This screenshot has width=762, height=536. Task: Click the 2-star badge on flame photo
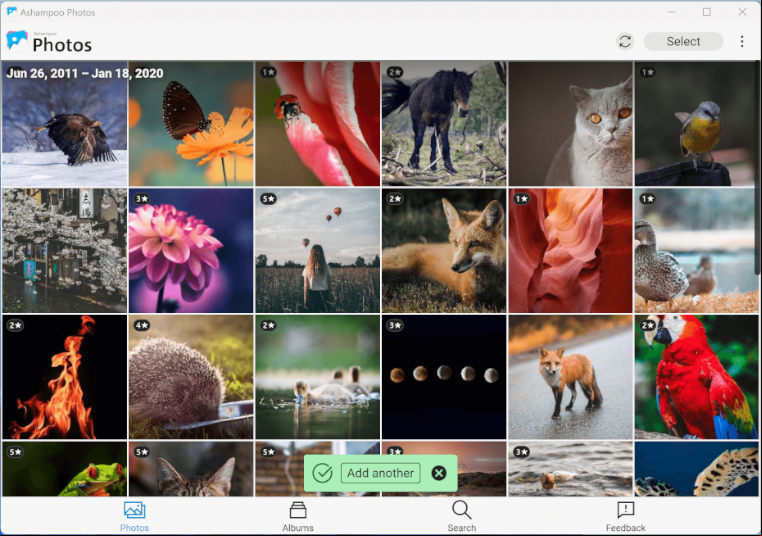click(15, 326)
